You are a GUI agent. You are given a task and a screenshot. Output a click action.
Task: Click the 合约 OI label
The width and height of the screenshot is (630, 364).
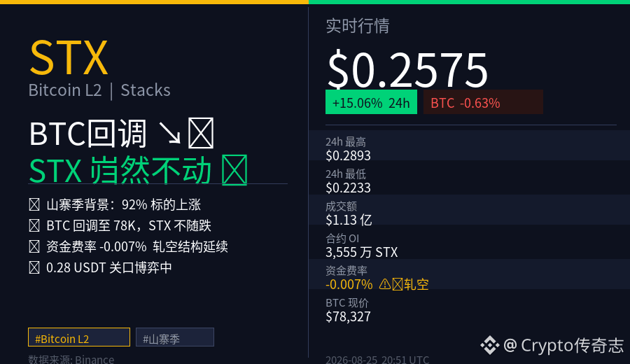tap(342, 238)
